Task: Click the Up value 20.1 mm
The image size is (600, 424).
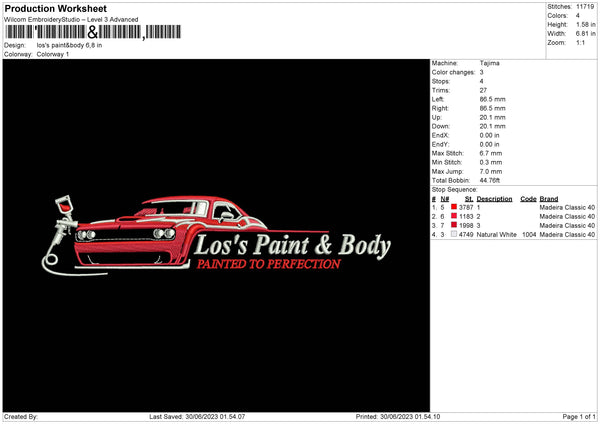Action: click(492, 117)
